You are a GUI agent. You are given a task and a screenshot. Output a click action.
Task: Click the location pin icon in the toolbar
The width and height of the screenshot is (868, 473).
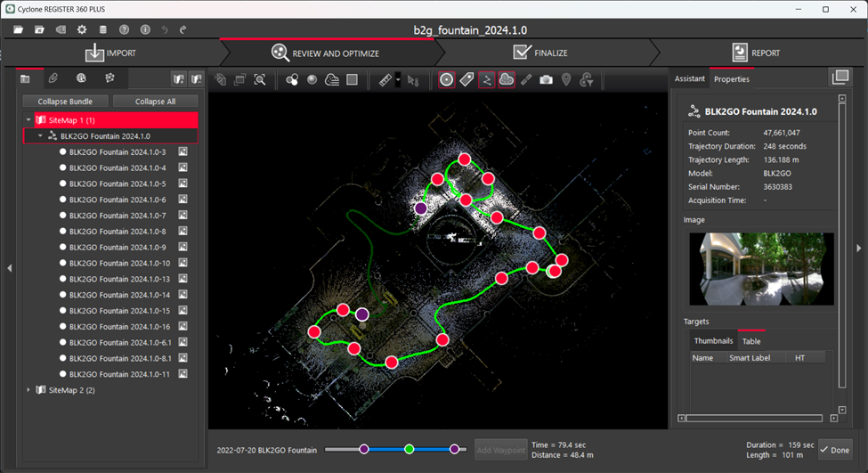[566, 80]
